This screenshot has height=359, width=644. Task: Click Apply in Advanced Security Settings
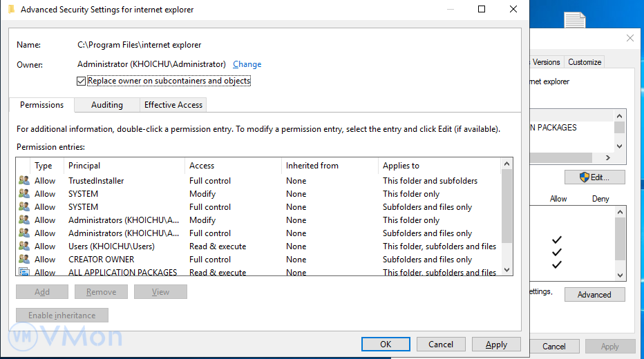(496, 345)
